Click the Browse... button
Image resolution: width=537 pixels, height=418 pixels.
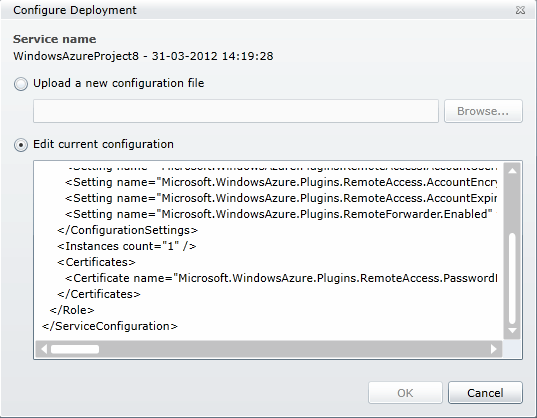[x=483, y=111]
